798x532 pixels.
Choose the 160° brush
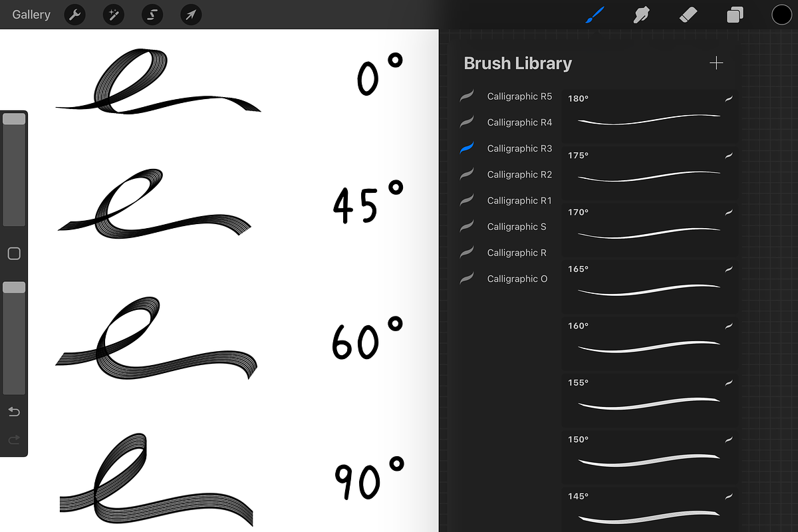[x=649, y=343]
